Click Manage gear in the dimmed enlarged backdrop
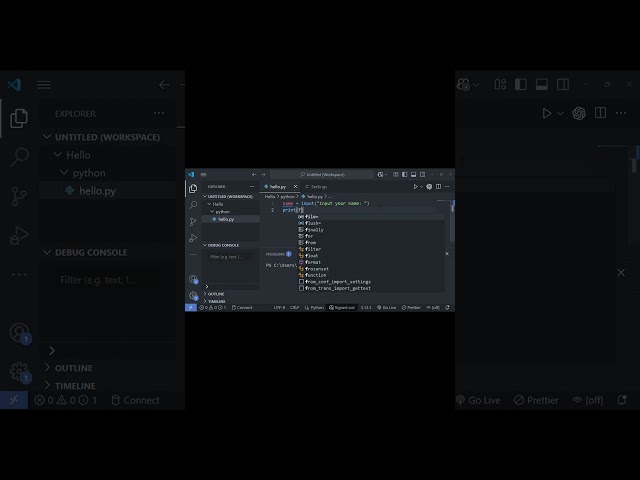Image resolution: width=640 pixels, height=480 pixels. pyautogui.click(x=19, y=371)
